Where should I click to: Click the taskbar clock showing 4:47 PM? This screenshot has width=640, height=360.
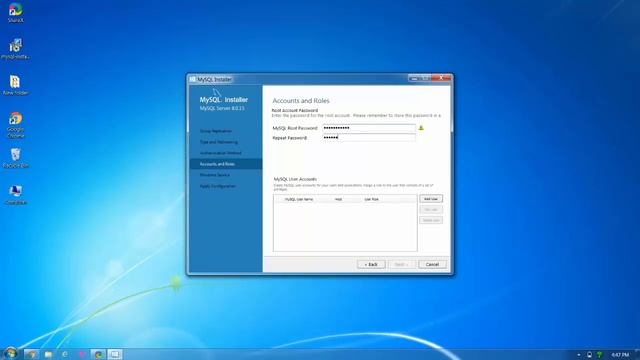[620, 355]
